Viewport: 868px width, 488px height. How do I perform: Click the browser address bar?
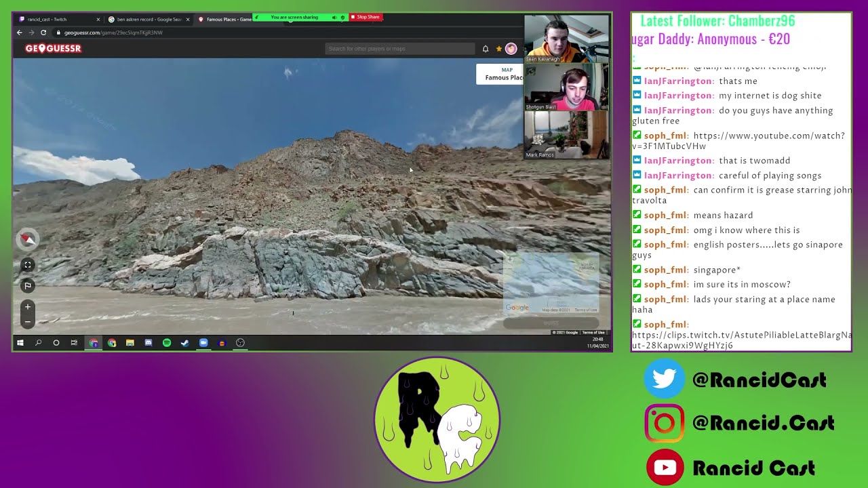(x=285, y=33)
